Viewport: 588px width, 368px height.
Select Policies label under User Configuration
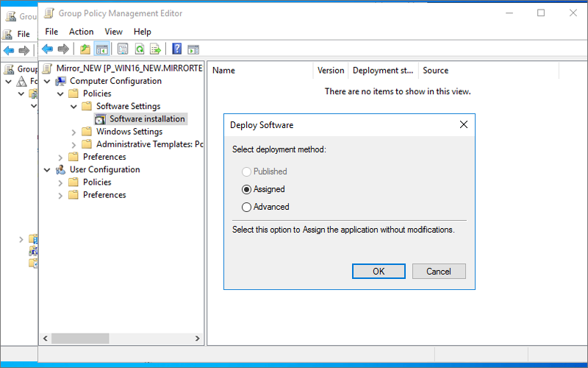(x=97, y=182)
